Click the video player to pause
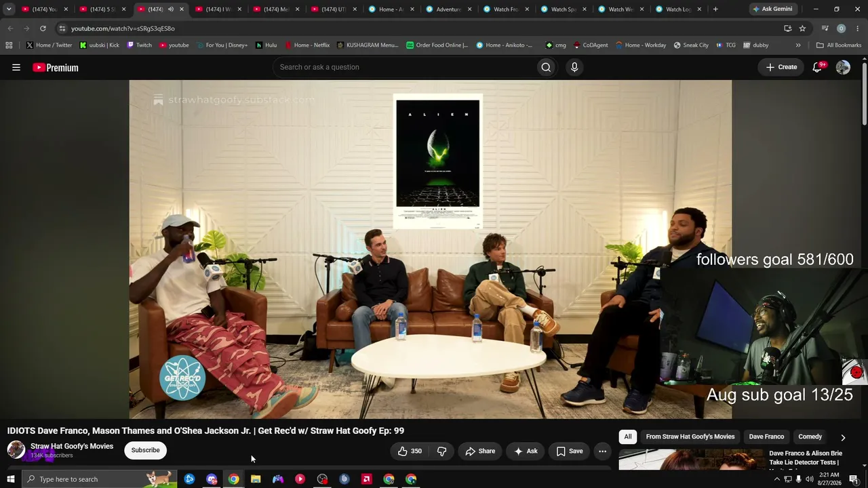 click(x=430, y=249)
